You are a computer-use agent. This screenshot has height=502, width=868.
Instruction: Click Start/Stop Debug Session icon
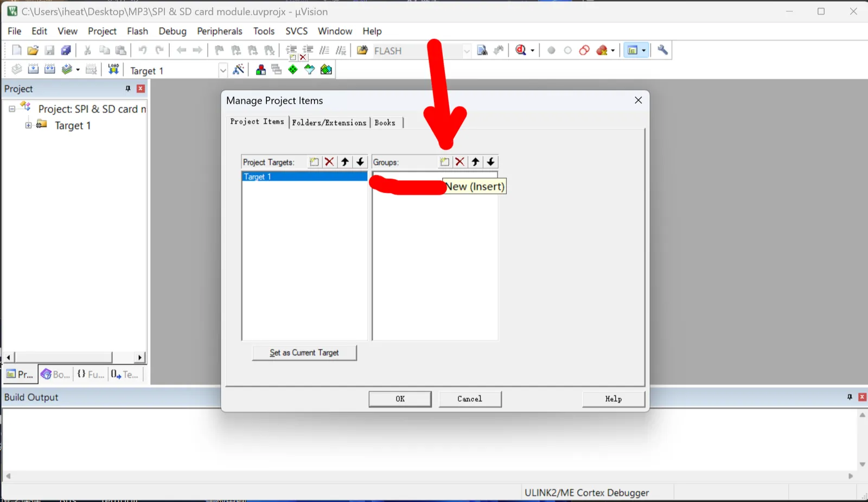tap(521, 50)
